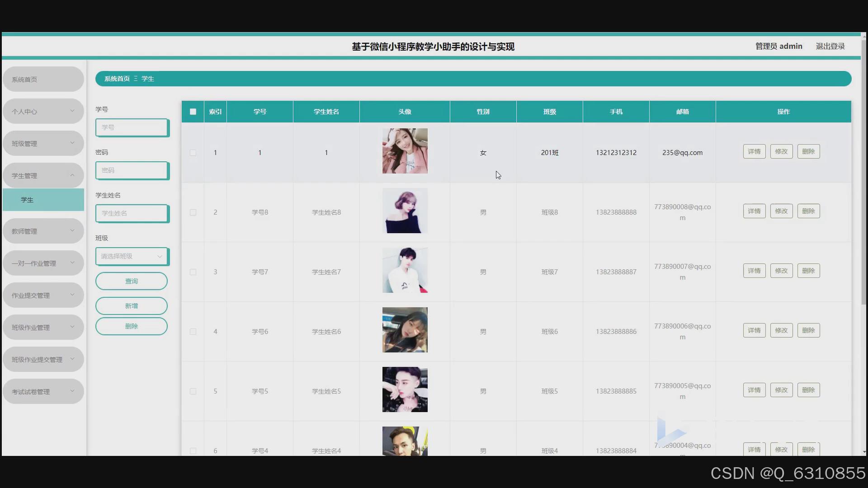Open avatar photo of student 学号8
The image size is (868, 488).
[405, 211]
